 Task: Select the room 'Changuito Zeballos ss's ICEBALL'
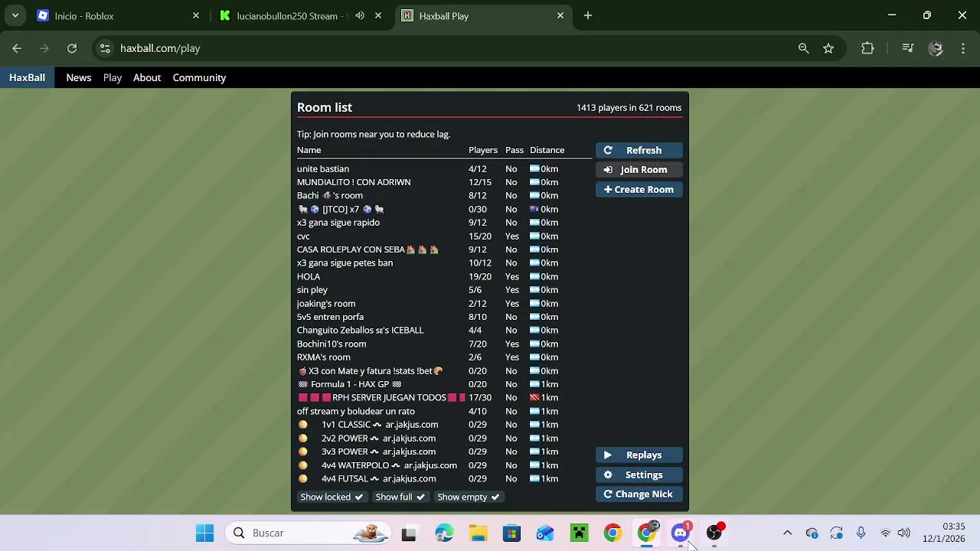tap(444, 331)
